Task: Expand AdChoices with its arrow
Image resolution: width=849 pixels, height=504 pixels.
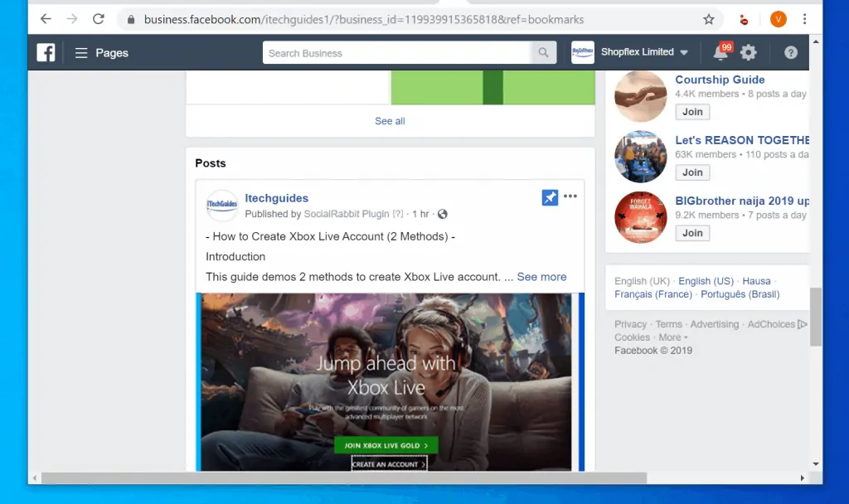Action: [803, 324]
